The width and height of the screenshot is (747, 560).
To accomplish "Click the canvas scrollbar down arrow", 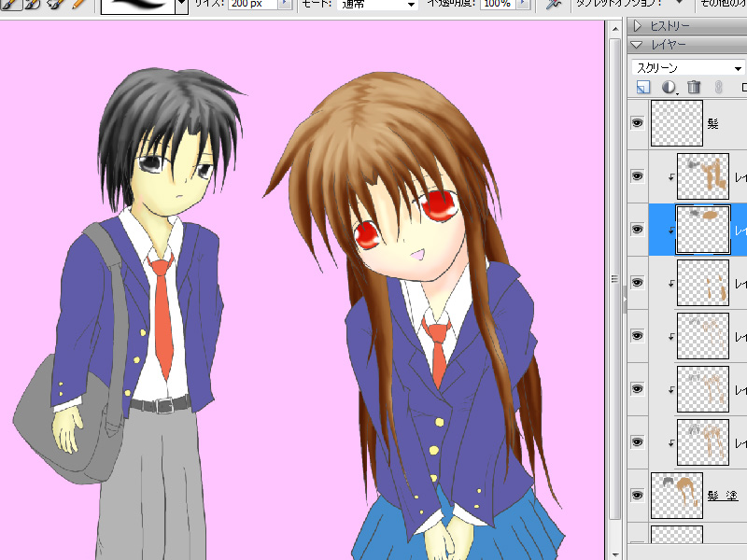I will (x=615, y=554).
